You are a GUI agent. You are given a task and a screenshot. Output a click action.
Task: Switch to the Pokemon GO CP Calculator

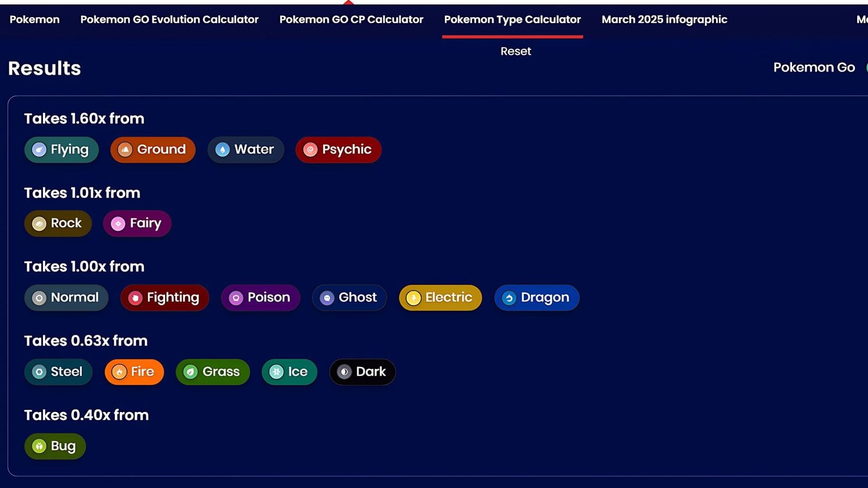click(351, 20)
